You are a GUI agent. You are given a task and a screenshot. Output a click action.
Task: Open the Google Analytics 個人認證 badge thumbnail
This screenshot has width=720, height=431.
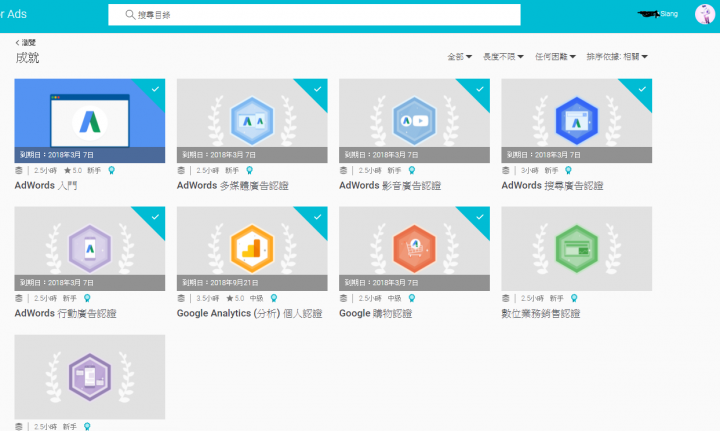(x=252, y=248)
